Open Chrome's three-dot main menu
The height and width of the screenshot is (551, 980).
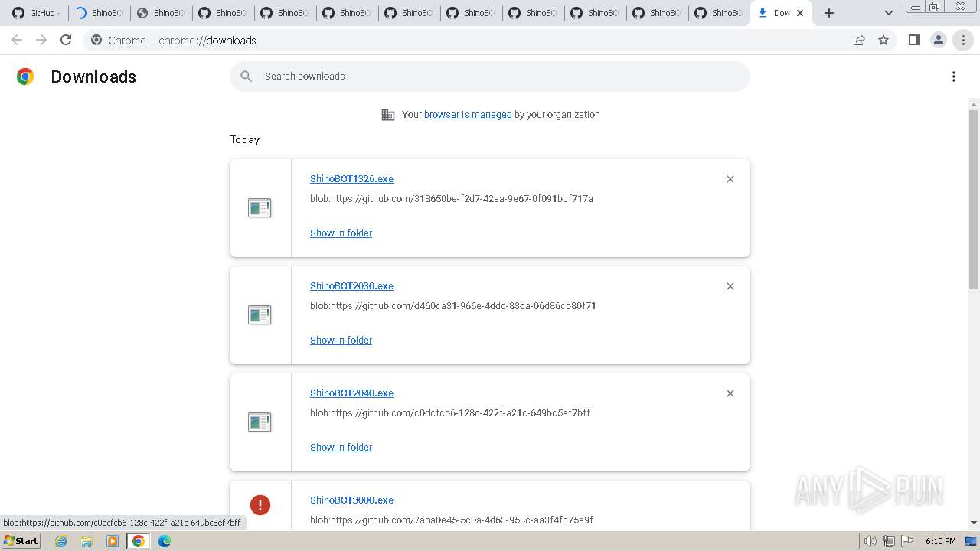click(963, 40)
